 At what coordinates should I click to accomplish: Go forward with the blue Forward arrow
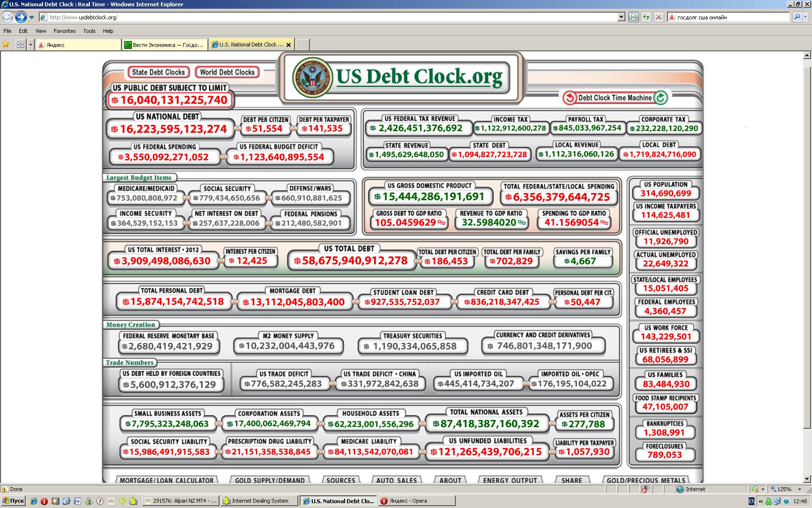(20, 17)
